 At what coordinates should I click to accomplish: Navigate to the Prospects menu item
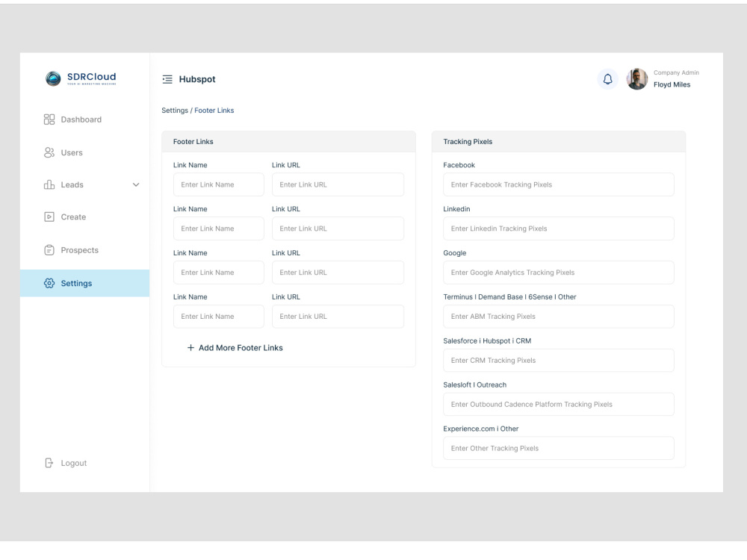click(x=85, y=250)
